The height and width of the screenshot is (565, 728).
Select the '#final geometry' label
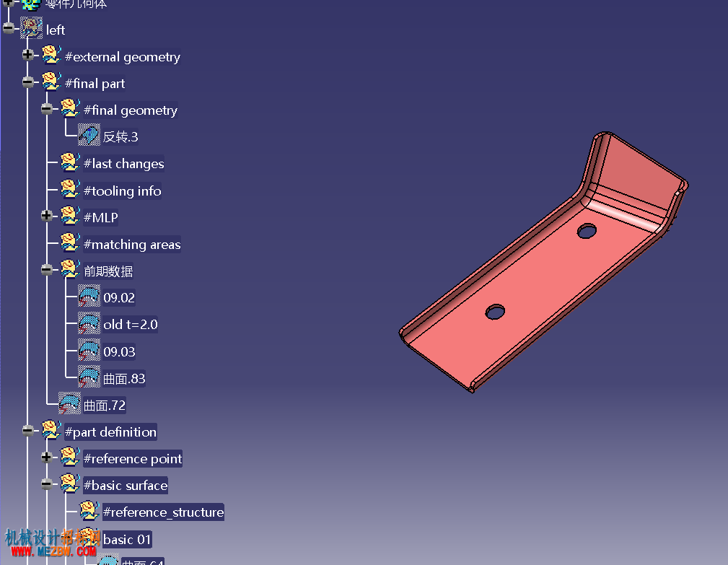pyautogui.click(x=131, y=110)
